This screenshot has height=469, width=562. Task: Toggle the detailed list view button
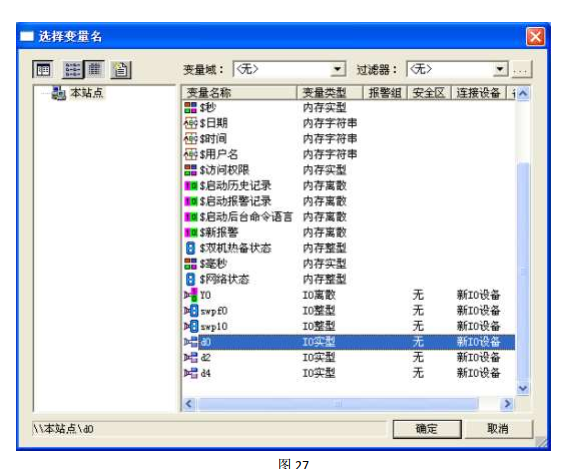(x=94, y=70)
